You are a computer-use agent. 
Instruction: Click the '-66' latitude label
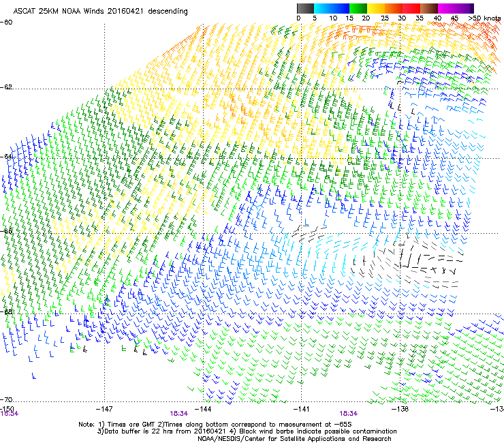coord(6,231)
